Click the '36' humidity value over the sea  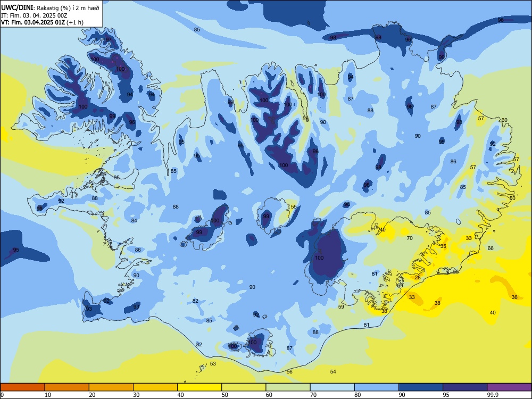514,297
